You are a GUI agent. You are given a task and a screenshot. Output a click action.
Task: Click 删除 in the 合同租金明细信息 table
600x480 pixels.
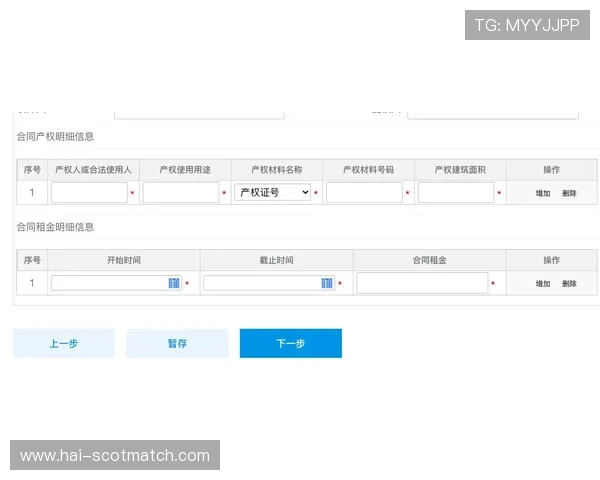tap(569, 284)
